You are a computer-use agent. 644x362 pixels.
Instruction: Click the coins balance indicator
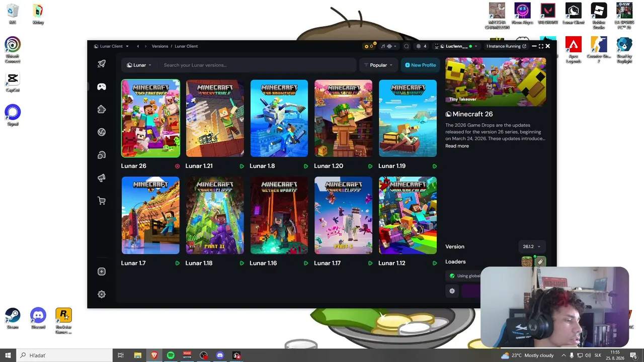[x=369, y=46]
